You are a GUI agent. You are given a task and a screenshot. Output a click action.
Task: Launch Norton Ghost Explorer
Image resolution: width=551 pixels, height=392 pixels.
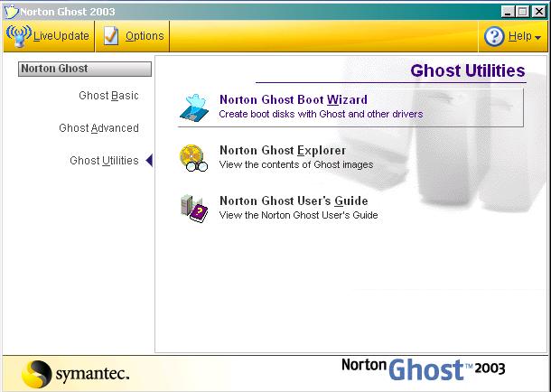283,150
